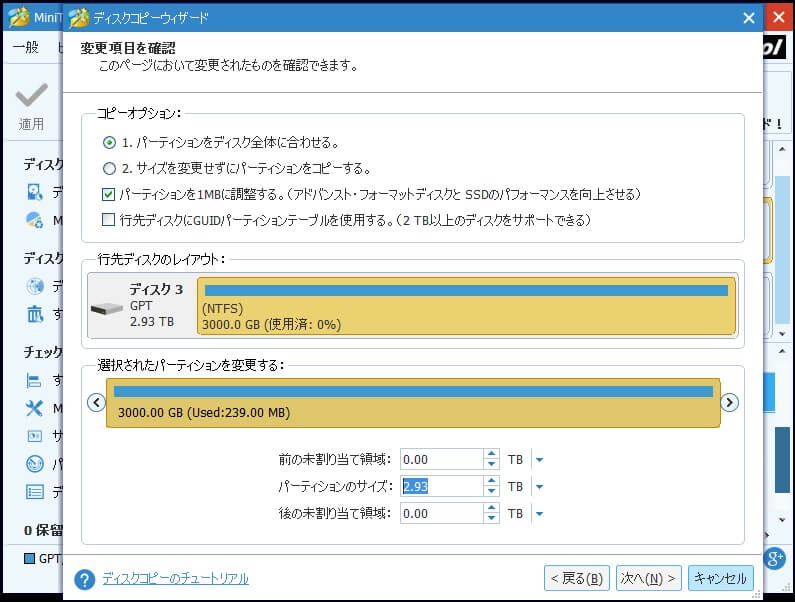Click the trash delete-all icon in sidebar
The height and width of the screenshot is (602, 795).
[x=34, y=314]
